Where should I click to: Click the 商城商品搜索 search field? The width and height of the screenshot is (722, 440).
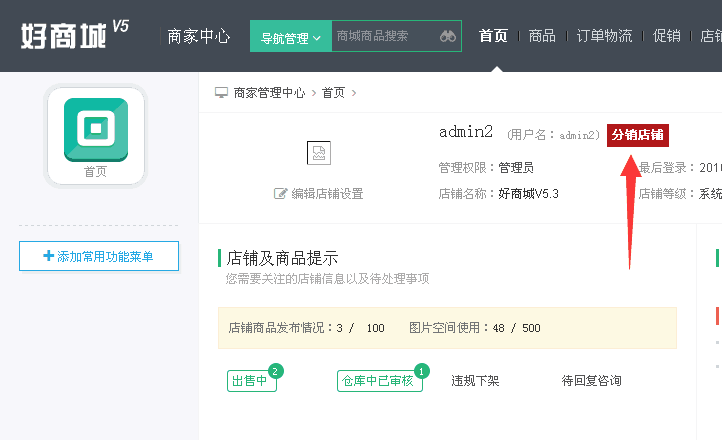[384, 36]
